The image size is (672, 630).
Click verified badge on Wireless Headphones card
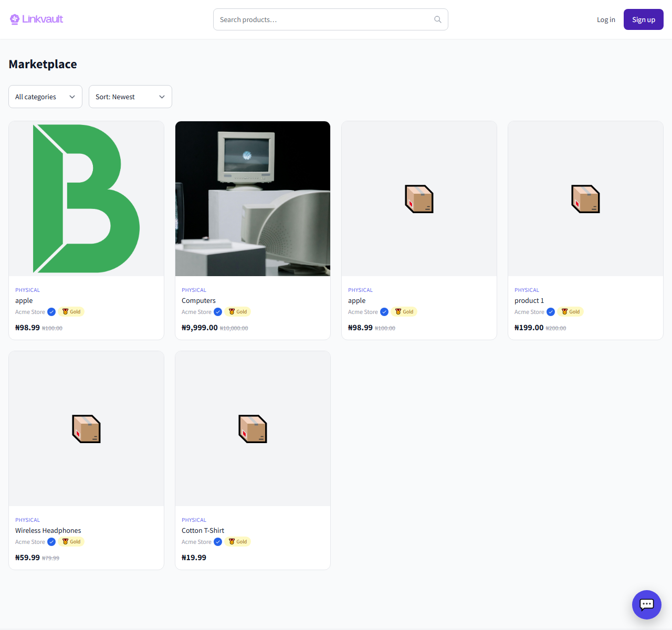51,542
